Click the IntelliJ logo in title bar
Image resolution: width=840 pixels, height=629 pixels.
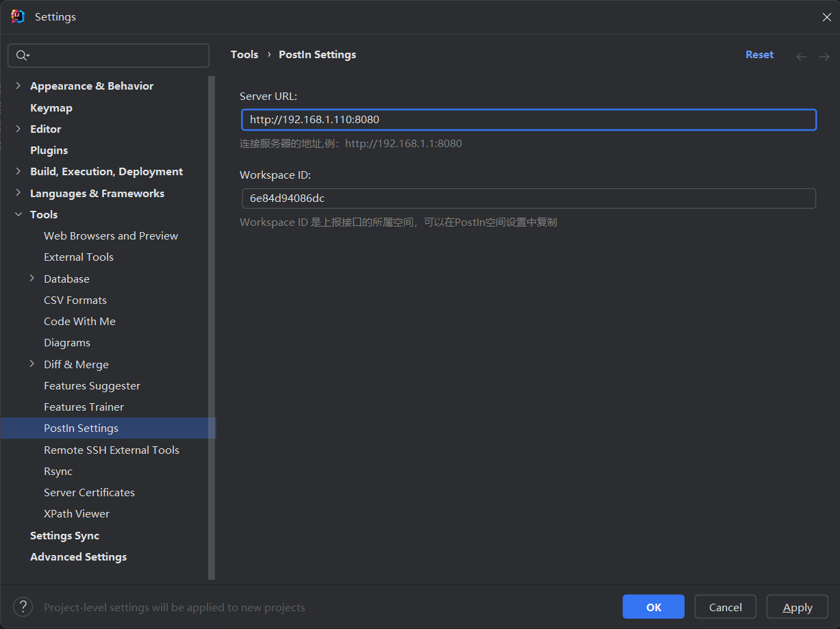(x=18, y=16)
